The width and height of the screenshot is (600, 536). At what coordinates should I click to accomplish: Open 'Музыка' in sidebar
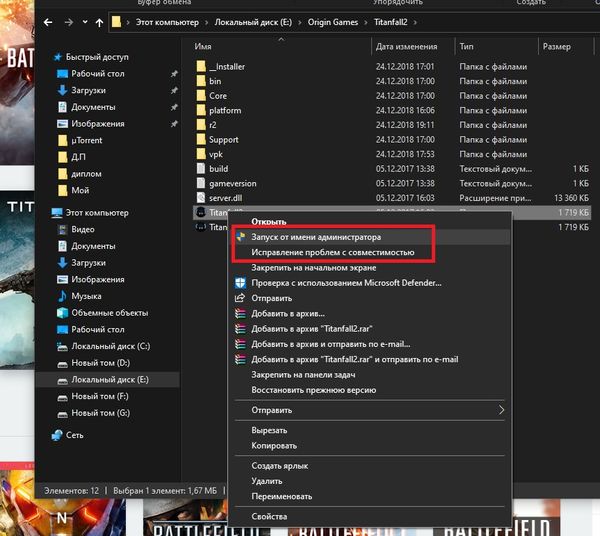(x=86, y=296)
